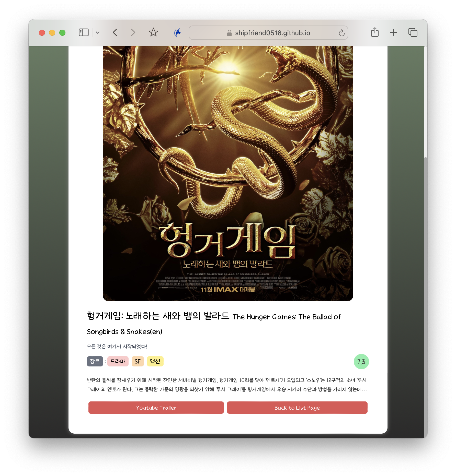Toggle the Safari sidebar icon
Viewport: 456px width, 476px height.
[x=84, y=32]
